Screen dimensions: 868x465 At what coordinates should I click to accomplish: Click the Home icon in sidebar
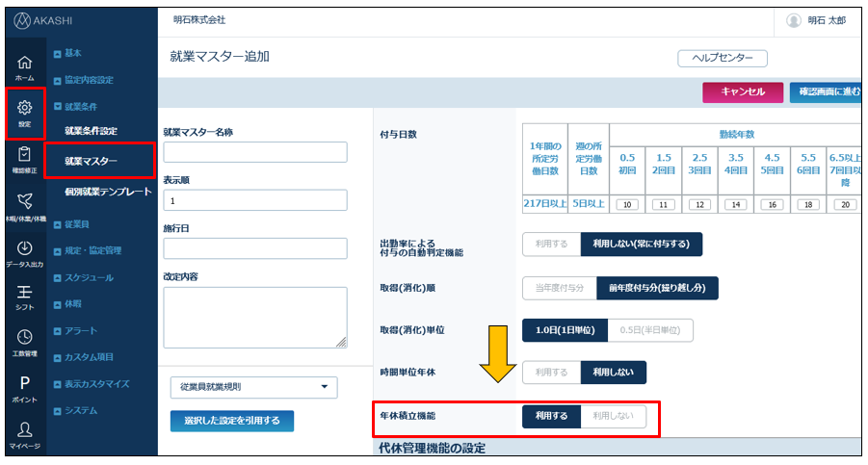pos(24,66)
